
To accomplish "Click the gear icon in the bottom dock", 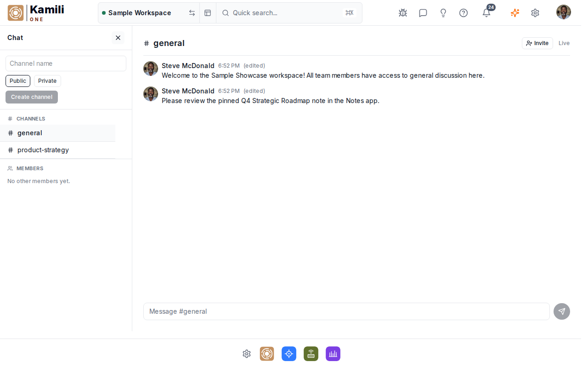I will [247, 354].
